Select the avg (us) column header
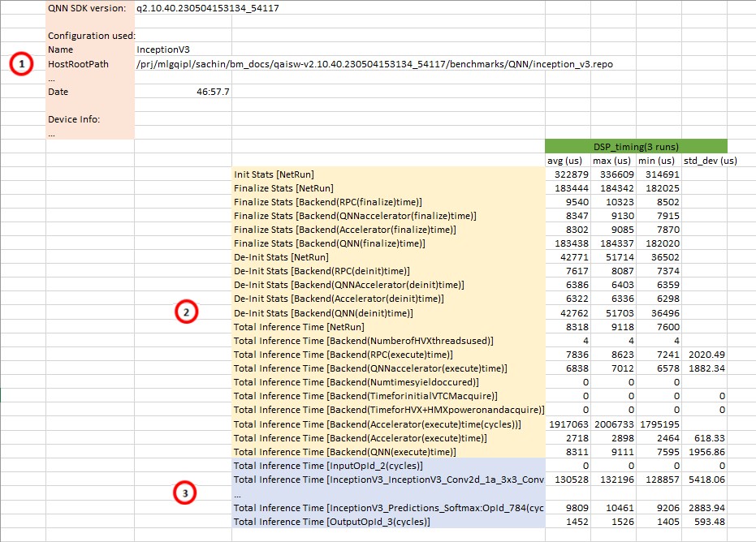756x542 pixels. click(565, 160)
